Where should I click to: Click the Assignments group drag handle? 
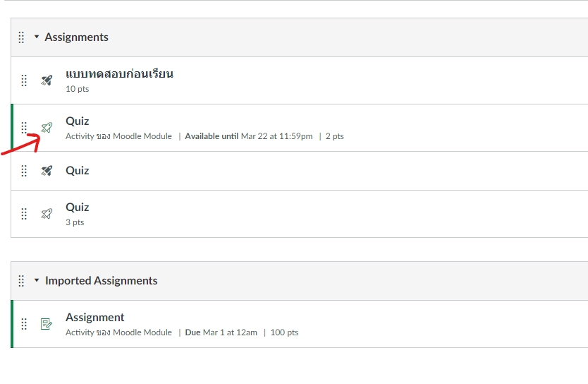pos(21,37)
